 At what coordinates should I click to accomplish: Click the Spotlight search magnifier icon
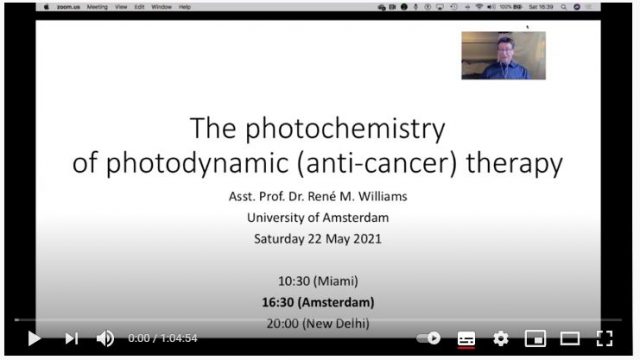[564, 7]
